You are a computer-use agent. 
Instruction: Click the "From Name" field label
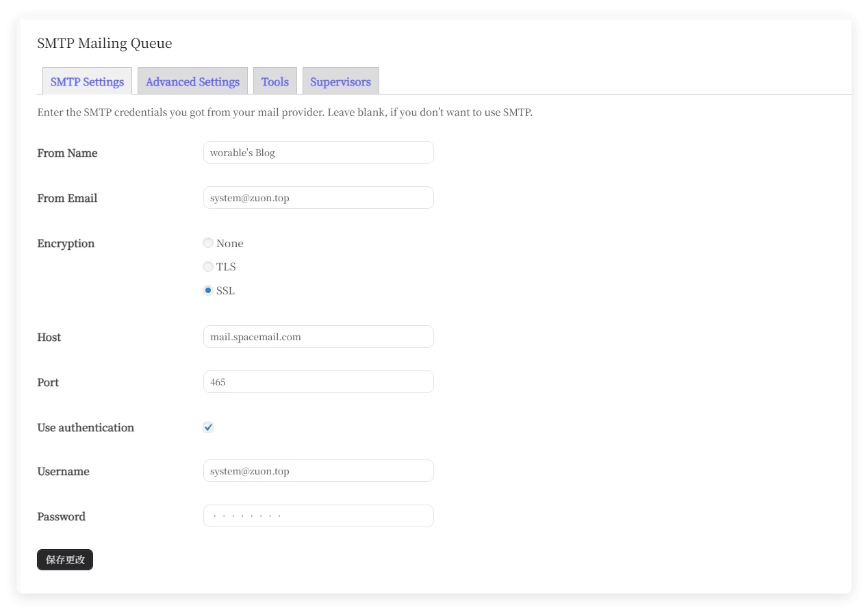(67, 153)
